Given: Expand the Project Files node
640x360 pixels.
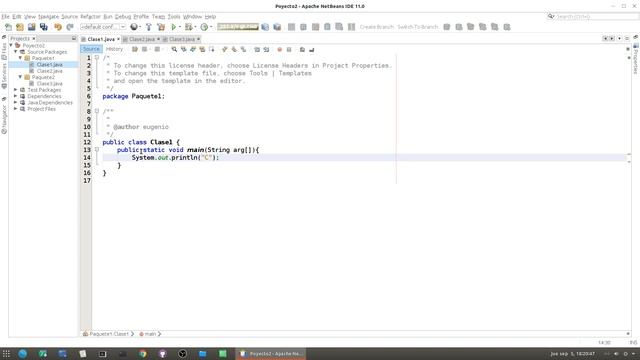Looking at the screenshot, I should 16,109.
